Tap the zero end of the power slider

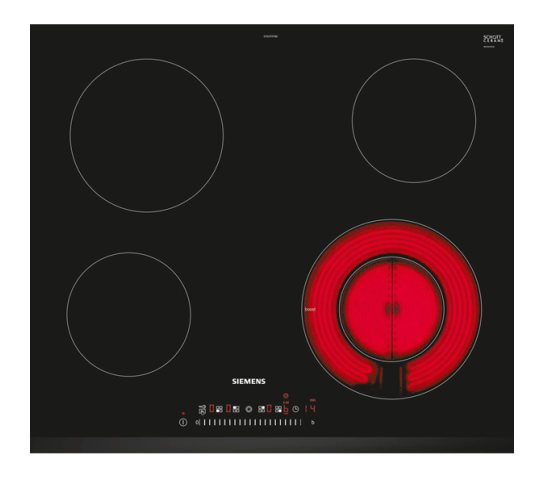[x=197, y=422]
